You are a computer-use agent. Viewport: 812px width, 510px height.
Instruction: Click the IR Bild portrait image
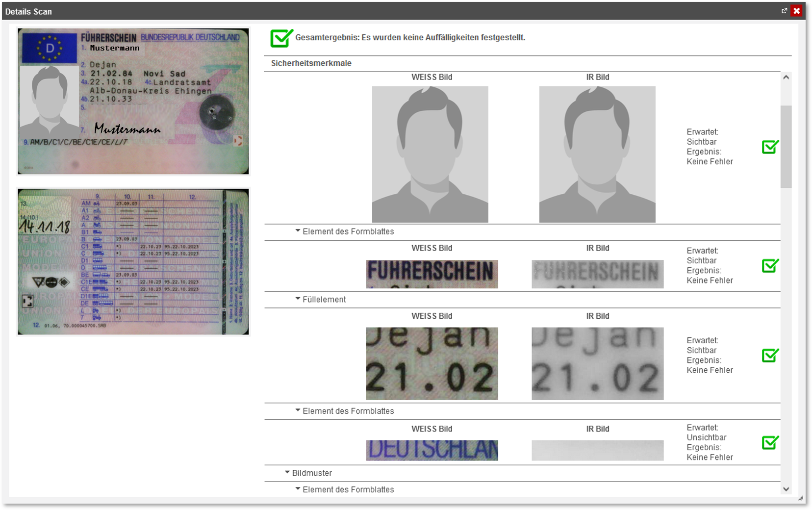[597, 154]
